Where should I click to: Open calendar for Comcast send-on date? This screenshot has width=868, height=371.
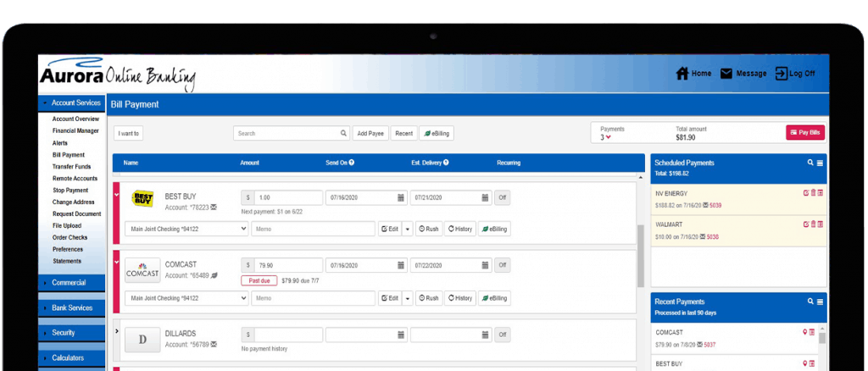[401, 265]
